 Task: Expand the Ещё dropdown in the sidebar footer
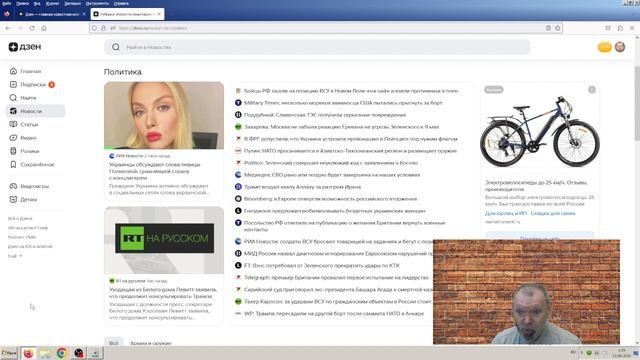point(15,256)
